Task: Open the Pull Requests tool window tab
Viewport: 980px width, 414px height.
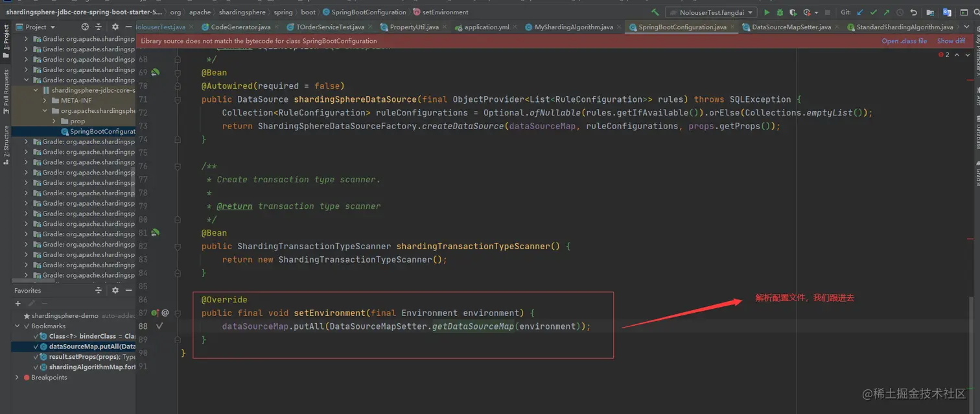Action: coord(6,91)
